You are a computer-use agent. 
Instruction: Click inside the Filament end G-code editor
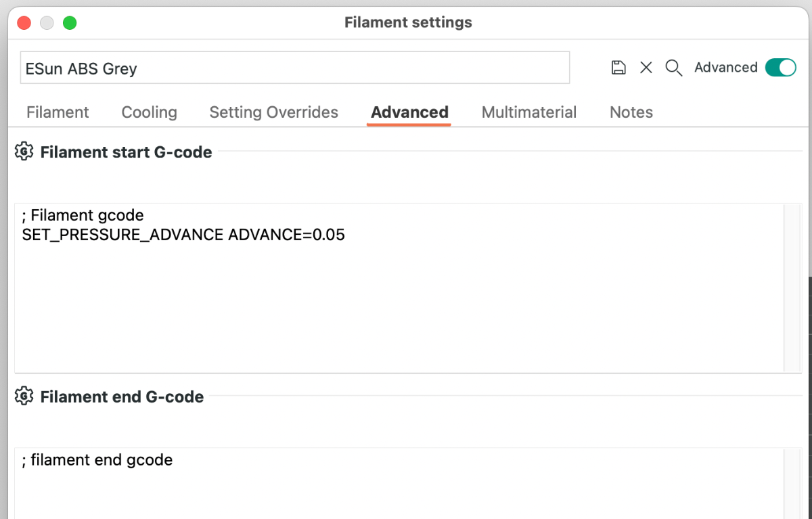(x=399, y=483)
